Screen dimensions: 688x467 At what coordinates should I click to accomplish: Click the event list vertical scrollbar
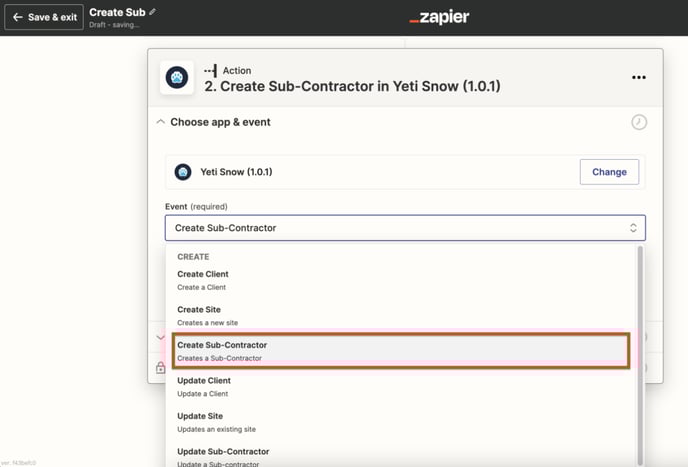[x=640, y=356]
